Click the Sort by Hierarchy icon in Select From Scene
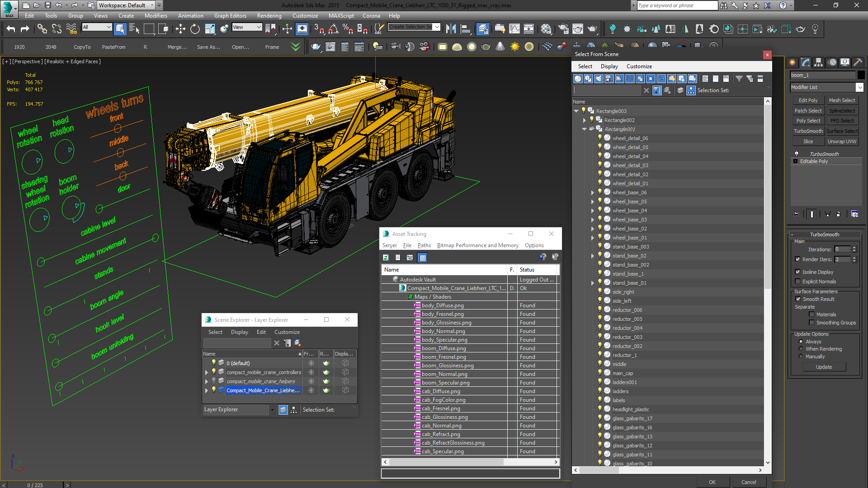 [x=691, y=90]
